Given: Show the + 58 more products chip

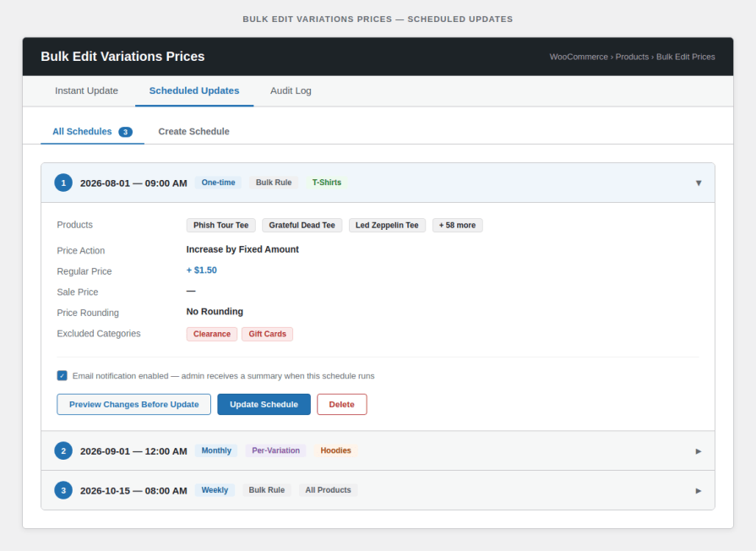Looking at the screenshot, I should pyautogui.click(x=457, y=226).
